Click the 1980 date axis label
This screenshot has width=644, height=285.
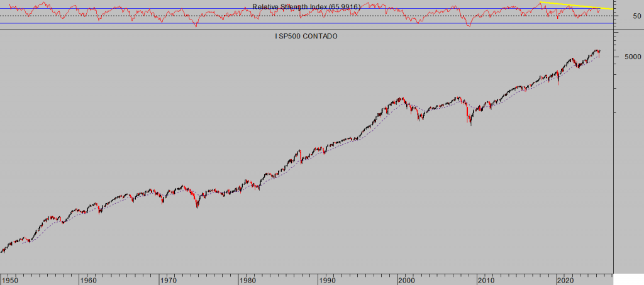tap(247, 281)
